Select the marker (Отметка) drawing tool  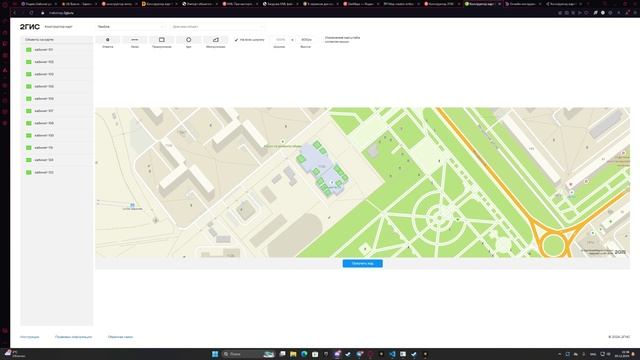click(108, 40)
